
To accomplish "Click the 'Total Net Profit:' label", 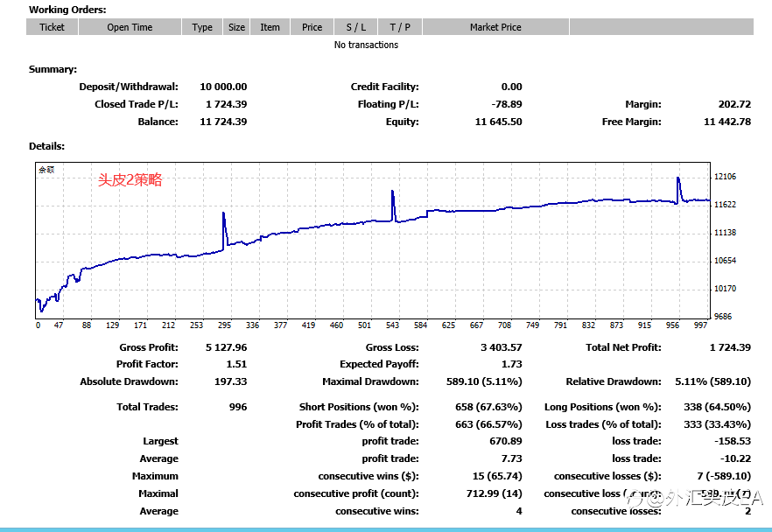I will [623, 347].
